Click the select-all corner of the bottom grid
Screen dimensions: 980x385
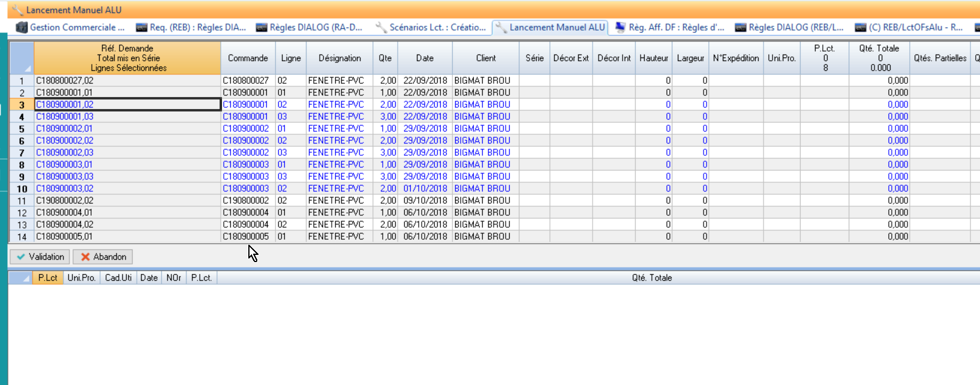point(20,278)
